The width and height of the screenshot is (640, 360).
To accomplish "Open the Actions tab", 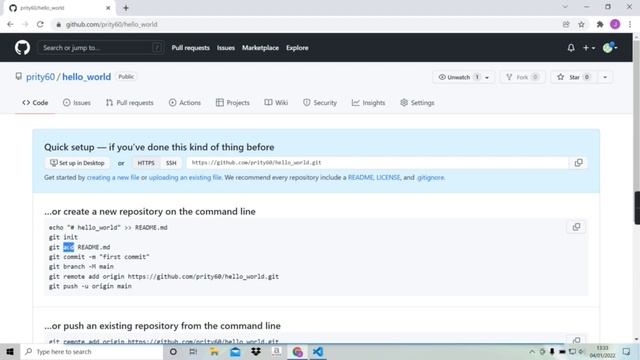I will (x=185, y=103).
